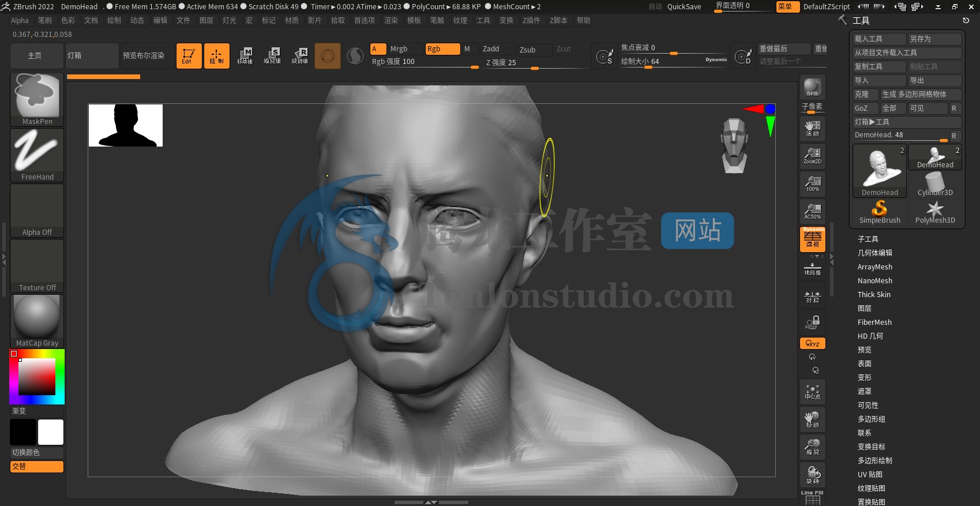
Task: Open the 帮助 help menu
Action: tap(584, 20)
